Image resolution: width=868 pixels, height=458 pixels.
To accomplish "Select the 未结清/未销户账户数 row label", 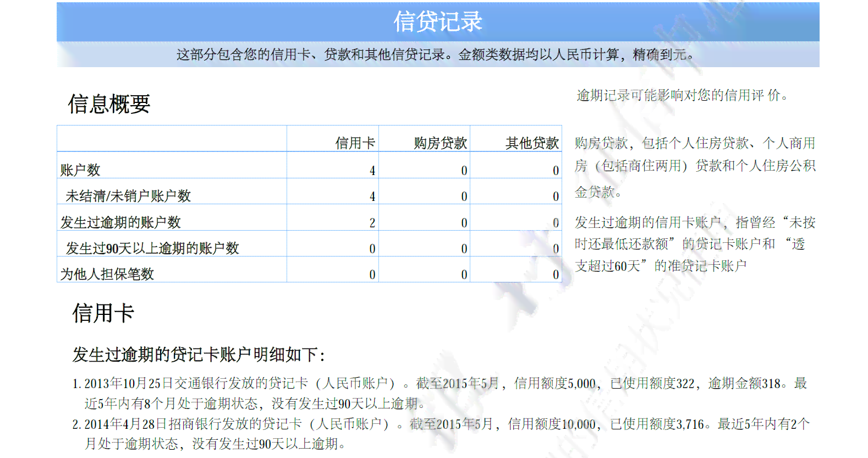I will pos(128,196).
